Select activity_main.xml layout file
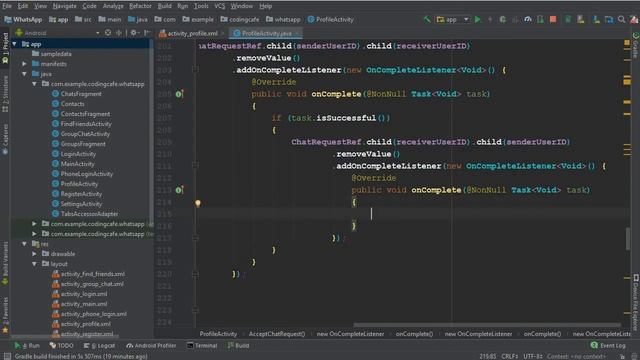Viewport: 640px width, 360px height. (80, 304)
